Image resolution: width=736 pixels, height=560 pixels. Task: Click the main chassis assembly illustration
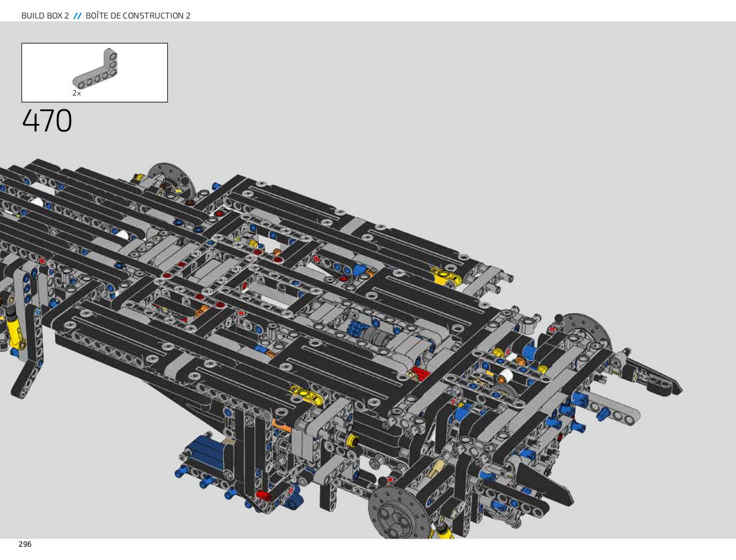(x=342, y=348)
